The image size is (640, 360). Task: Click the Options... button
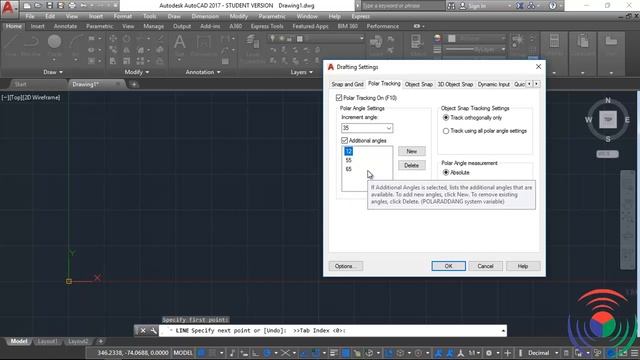[346, 266]
